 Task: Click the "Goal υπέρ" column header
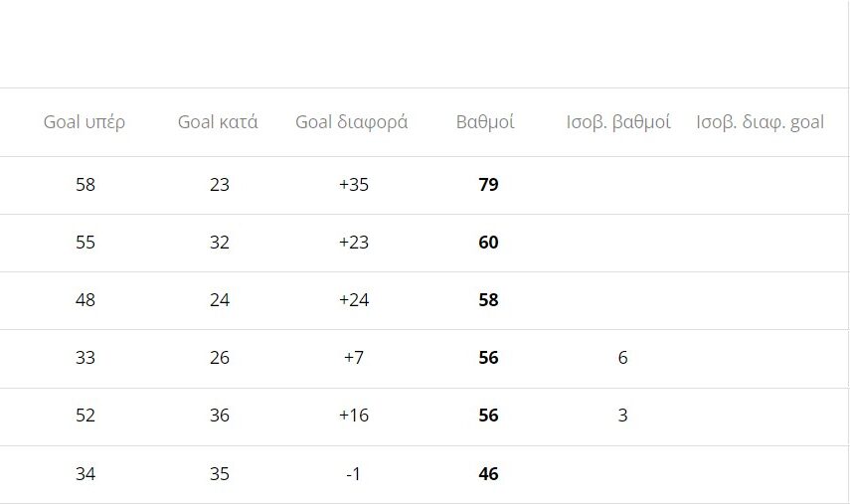pos(85,122)
